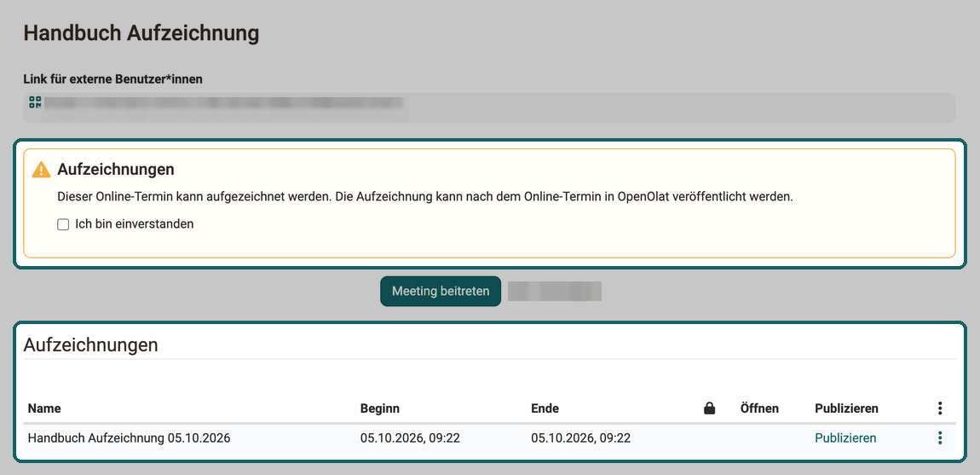Open the three-dot menu for Handbuch Aufzeichnung 05.10.2026 row
This screenshot has width=980, height=475.
point(939,438)
